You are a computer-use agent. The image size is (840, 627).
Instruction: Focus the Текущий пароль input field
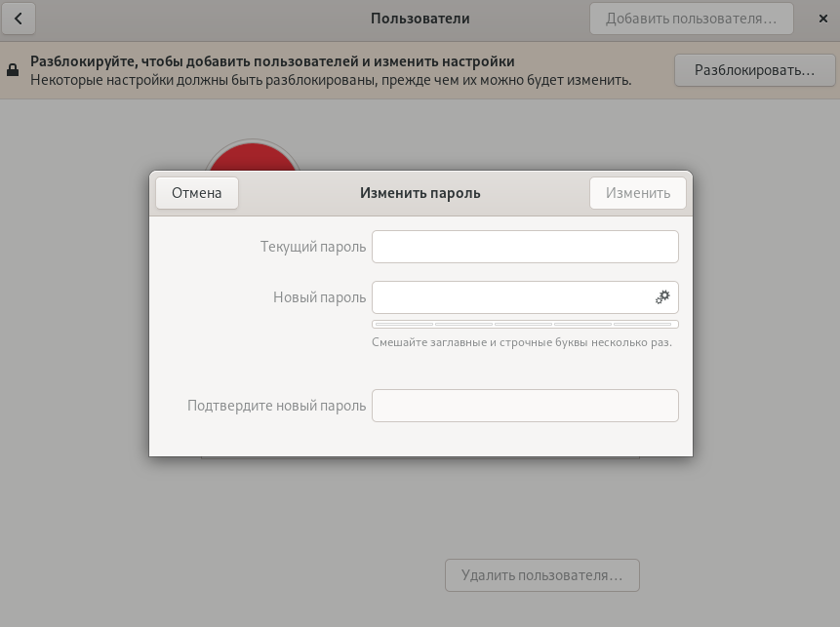click(x=525, y=247)
